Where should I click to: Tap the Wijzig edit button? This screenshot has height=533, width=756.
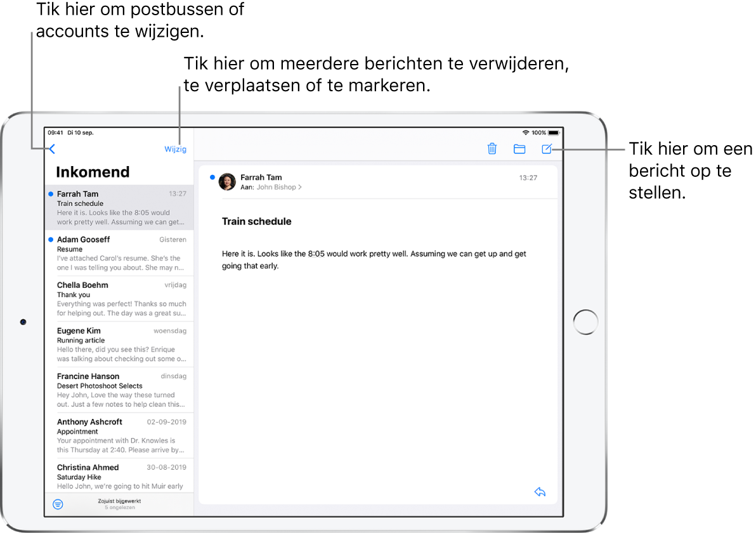tap(176, 150)
